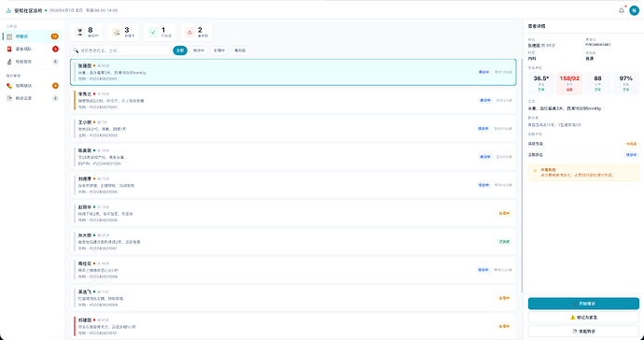Click the stat card showing 1
644x340 pixels.
160,32
